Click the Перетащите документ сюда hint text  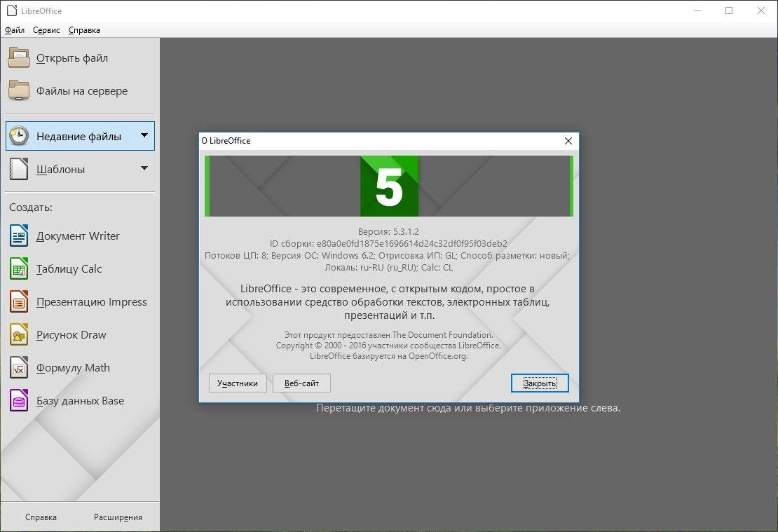click(468, 408)
